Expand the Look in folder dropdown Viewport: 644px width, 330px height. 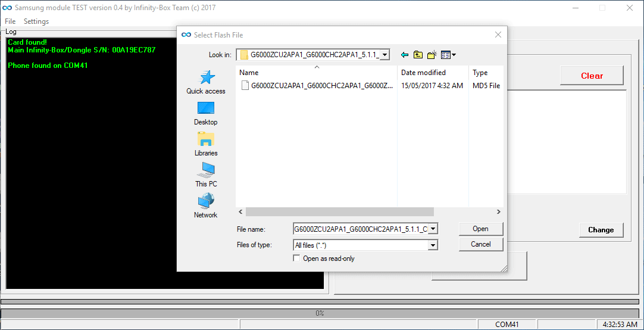click(x=385, y=55)
